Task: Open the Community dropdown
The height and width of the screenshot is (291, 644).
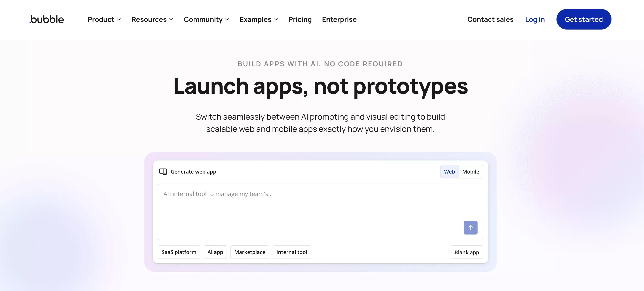Action: point(206,19)
